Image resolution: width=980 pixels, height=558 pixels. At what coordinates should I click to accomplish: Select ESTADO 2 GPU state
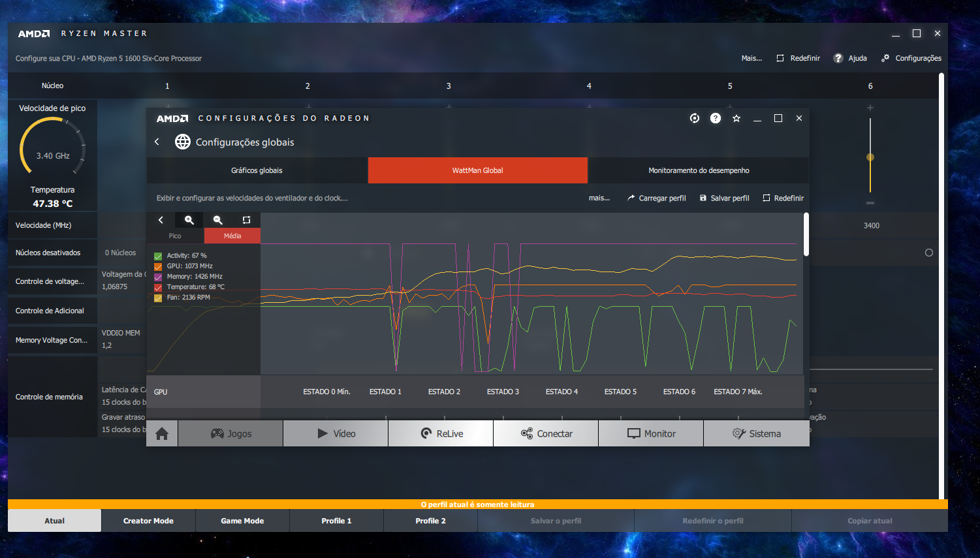(x=444, y=392)
